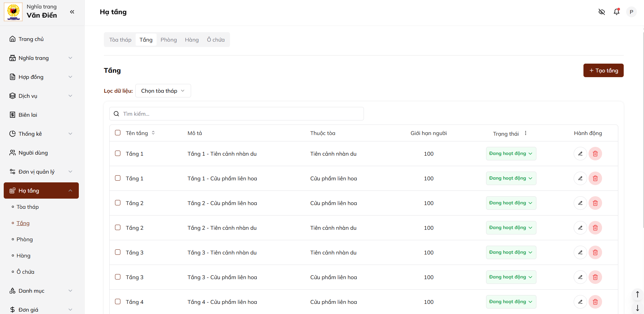
Task: Click the Tìm kiếm search field
Action: click(237, 114)
